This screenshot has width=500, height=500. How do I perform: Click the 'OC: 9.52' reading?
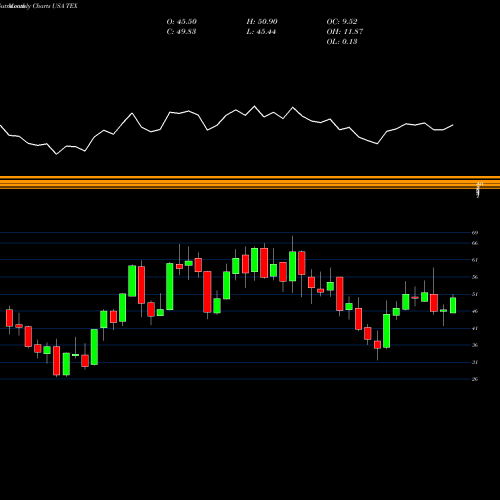(342, 22)
